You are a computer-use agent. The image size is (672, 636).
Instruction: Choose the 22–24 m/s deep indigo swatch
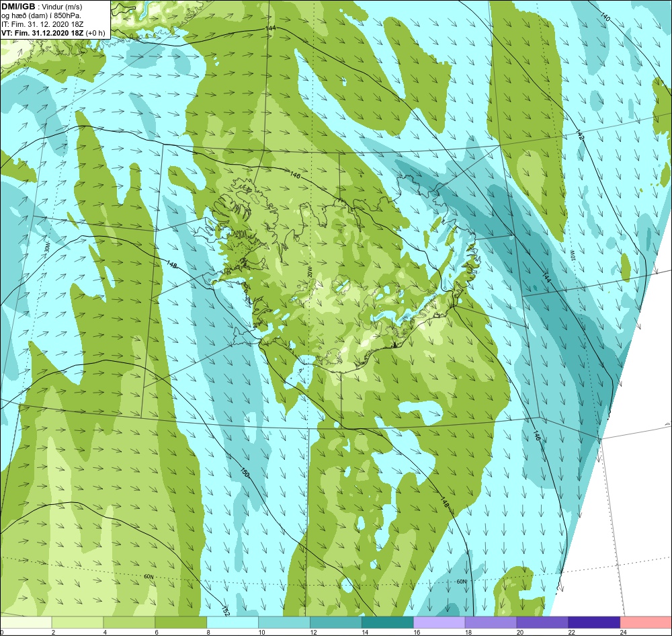click(595, 622)
